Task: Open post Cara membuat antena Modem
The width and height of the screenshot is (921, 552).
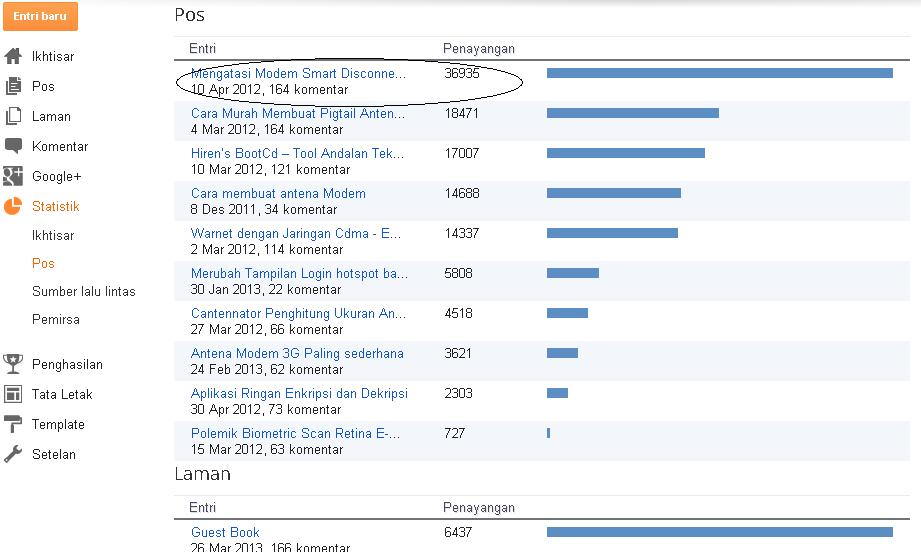Action: (278, 193)
